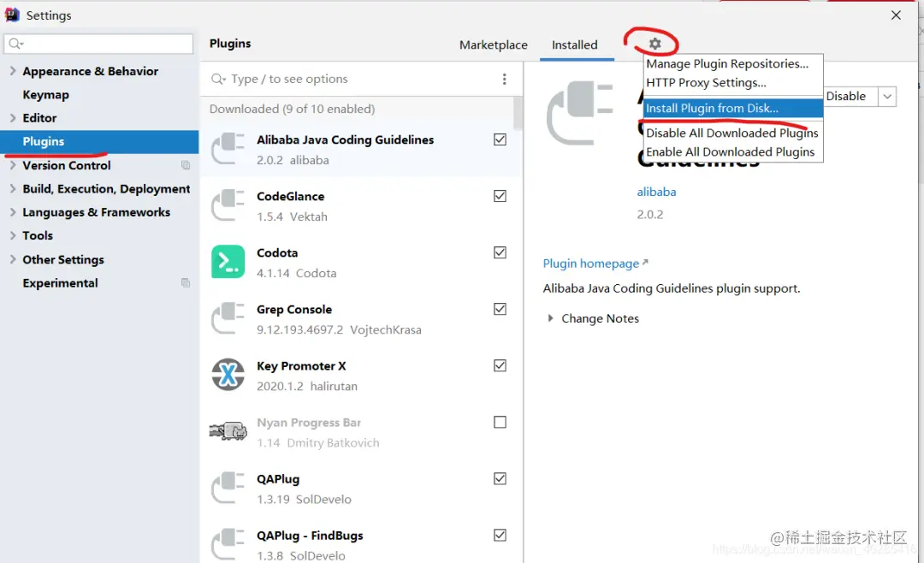
Task: Expand the Other Settings node
Action: coord(13,259)
